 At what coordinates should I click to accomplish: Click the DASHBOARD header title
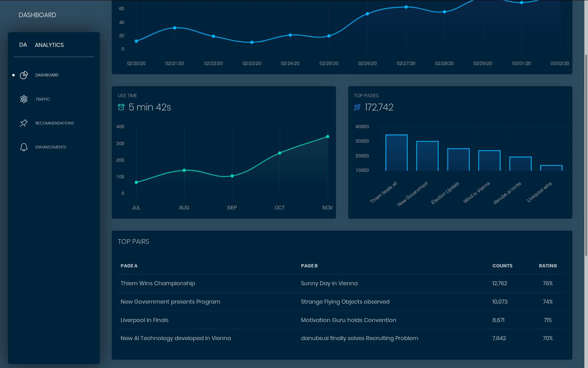[x=37, y=15]
